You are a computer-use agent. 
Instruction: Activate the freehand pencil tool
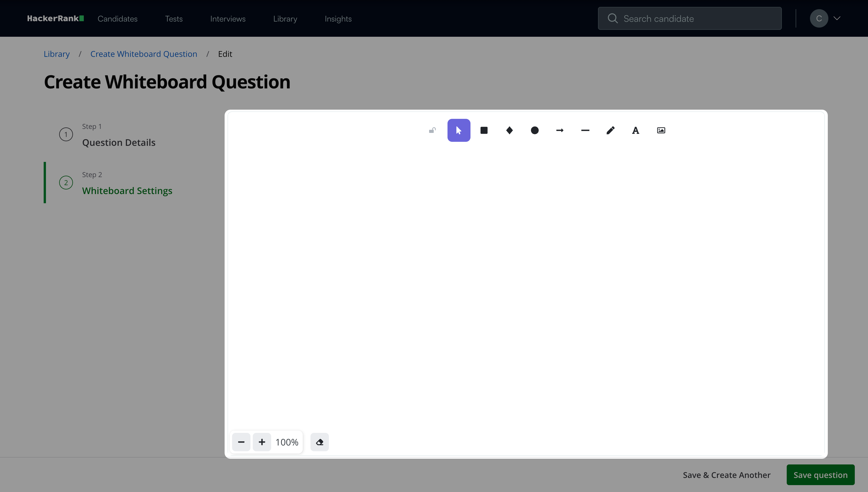610,130
